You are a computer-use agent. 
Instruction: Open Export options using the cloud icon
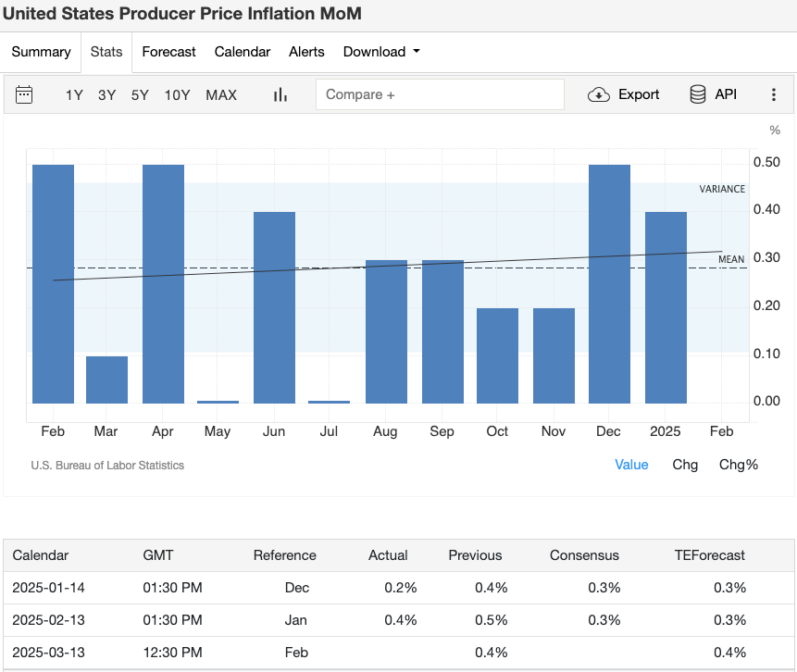624,94
